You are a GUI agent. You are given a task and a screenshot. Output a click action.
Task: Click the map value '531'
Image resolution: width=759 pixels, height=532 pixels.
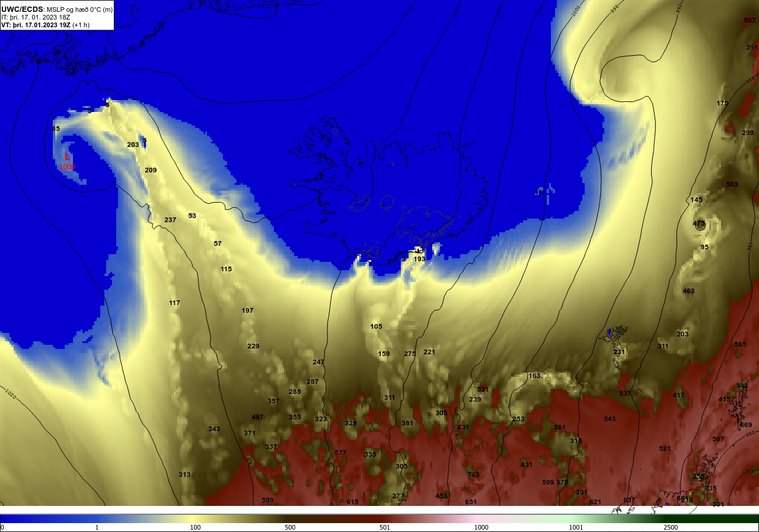point(483,389)
